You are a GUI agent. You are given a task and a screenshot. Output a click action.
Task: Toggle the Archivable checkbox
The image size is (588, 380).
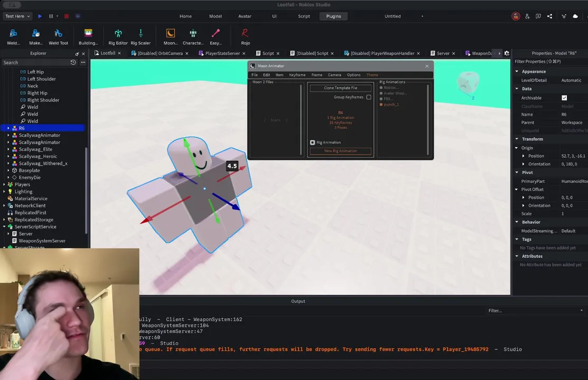(564, 98)
